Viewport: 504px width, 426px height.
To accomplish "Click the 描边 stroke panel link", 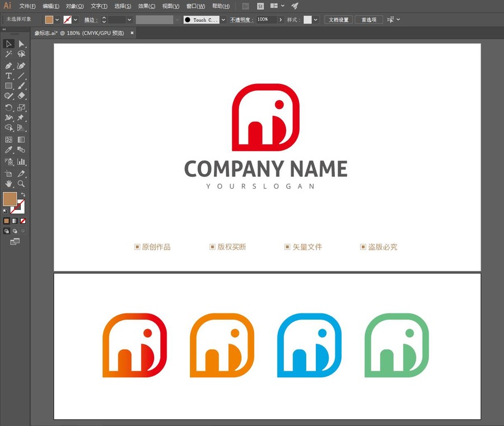I will (x=91, y=20).
